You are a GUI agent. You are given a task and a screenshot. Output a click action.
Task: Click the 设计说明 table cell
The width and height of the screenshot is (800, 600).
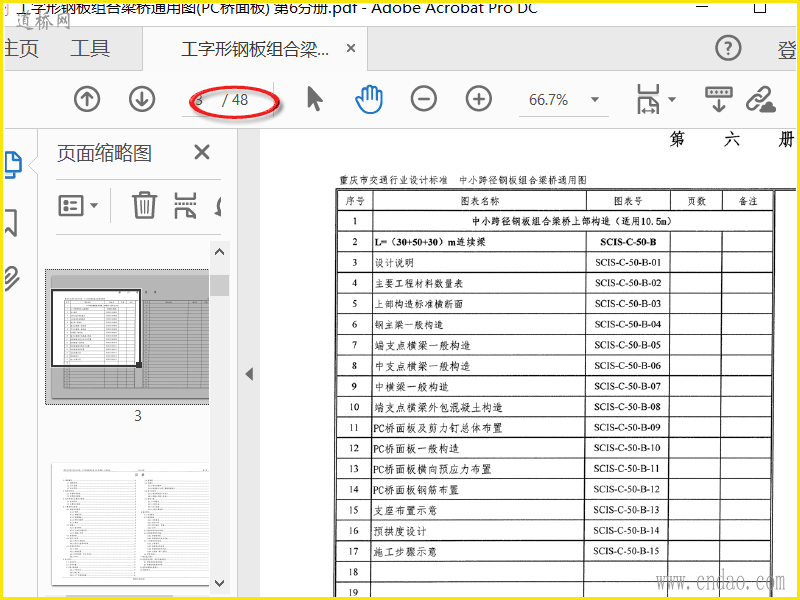(479, 262)
